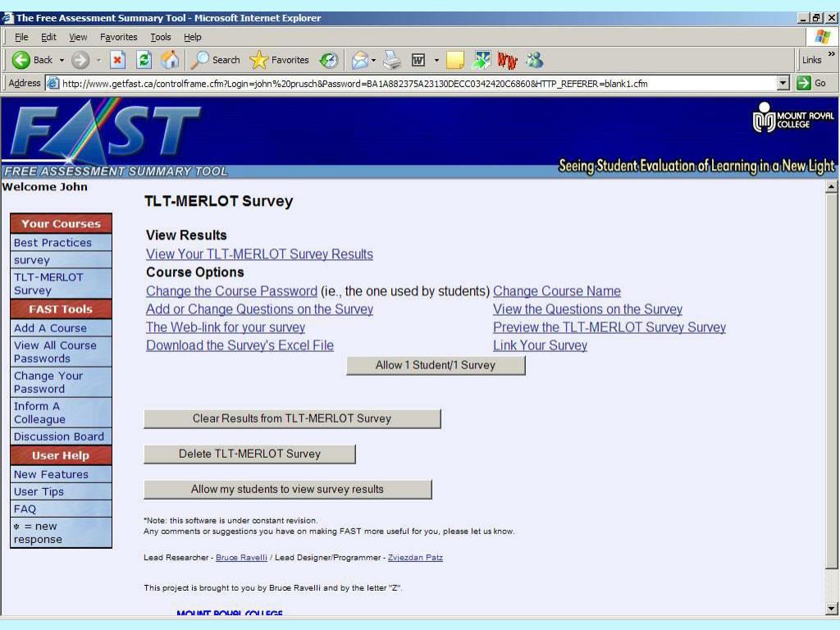Select the survey course in the sidebar
Screen dimensions: 840x630
point(61,260)
